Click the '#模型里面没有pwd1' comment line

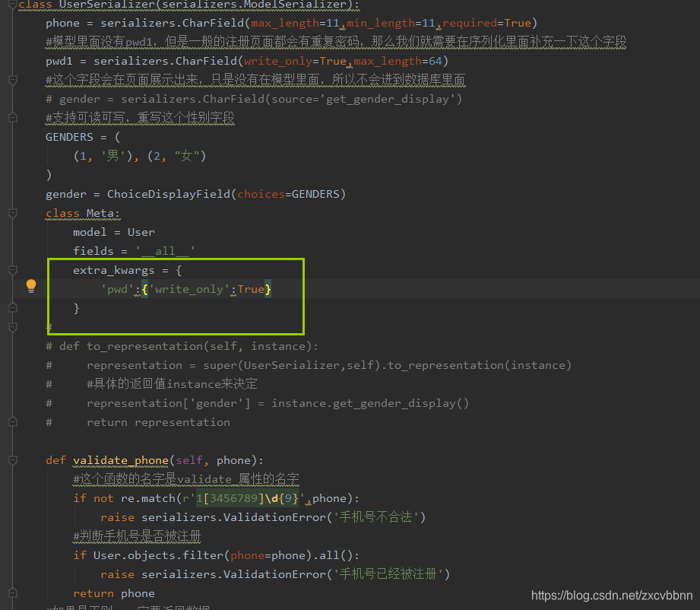pyautogui.click(x=336, y=42)
